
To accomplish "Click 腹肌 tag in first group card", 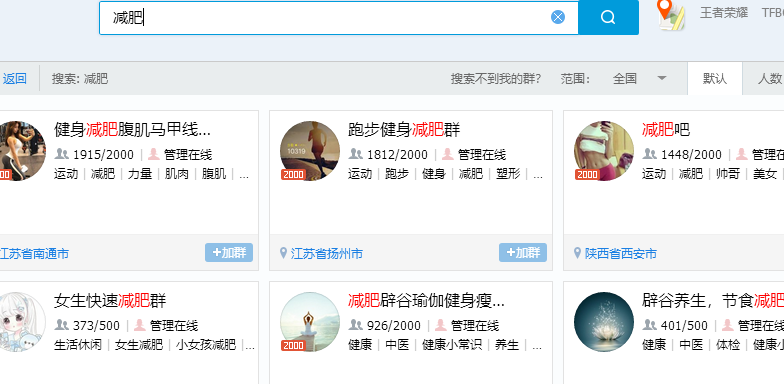I will pos(214,174).
